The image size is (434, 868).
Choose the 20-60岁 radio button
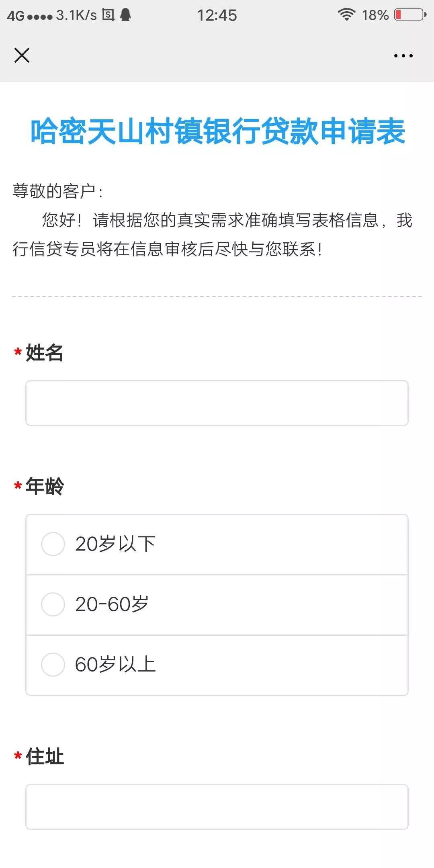click(x=53, y=604)
